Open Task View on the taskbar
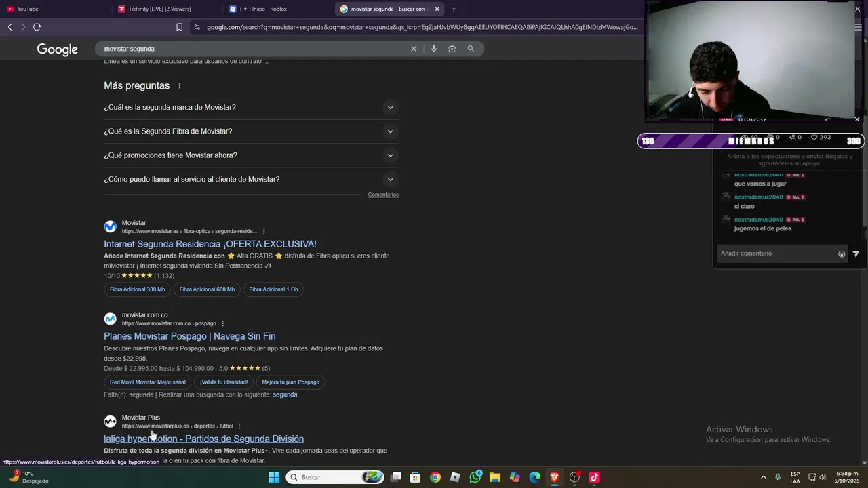868x488 pixels. pos(396,477)
